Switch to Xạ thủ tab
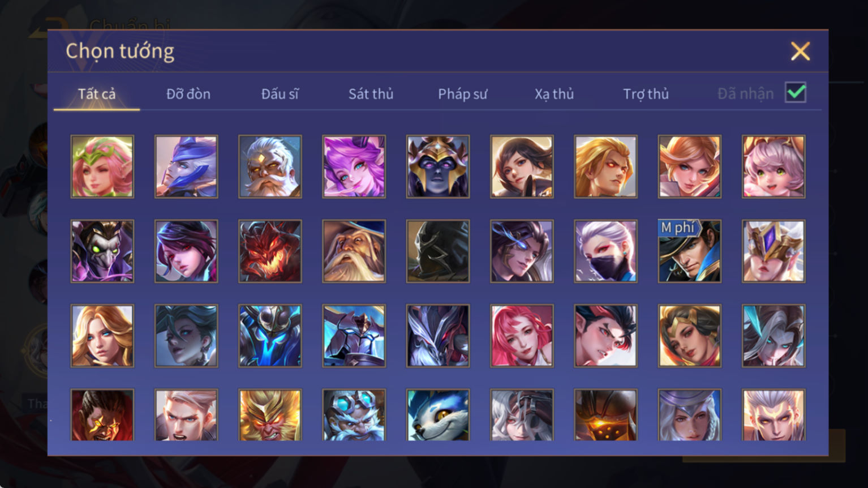 point(554,94)
